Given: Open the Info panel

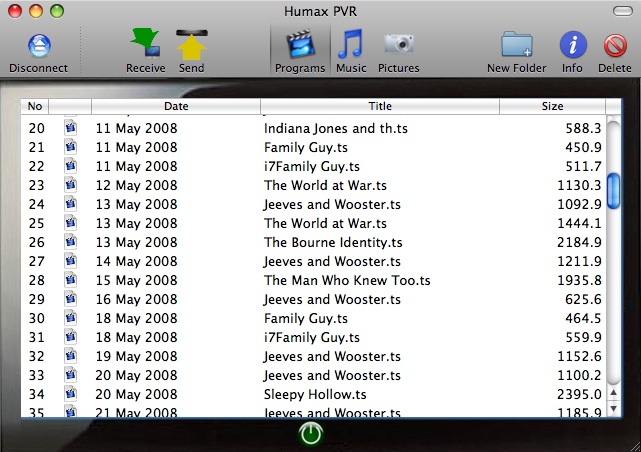Looking at the screenshot, I should pyautogui.click(x=573, y=50).
